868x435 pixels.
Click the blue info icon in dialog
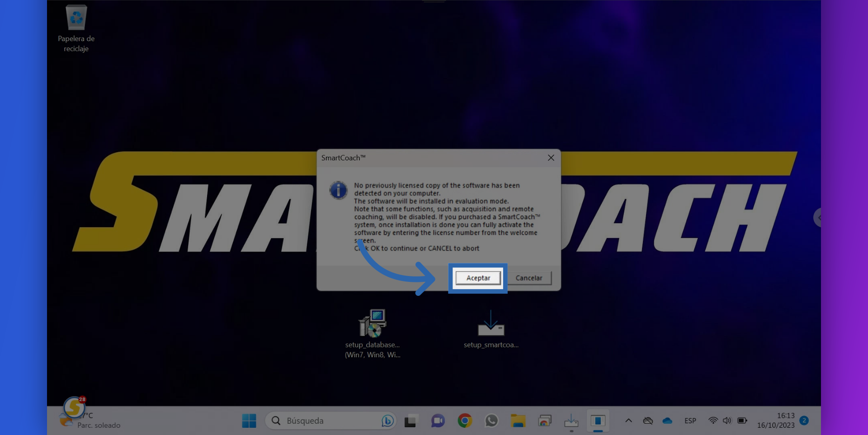tap(338, 190)
